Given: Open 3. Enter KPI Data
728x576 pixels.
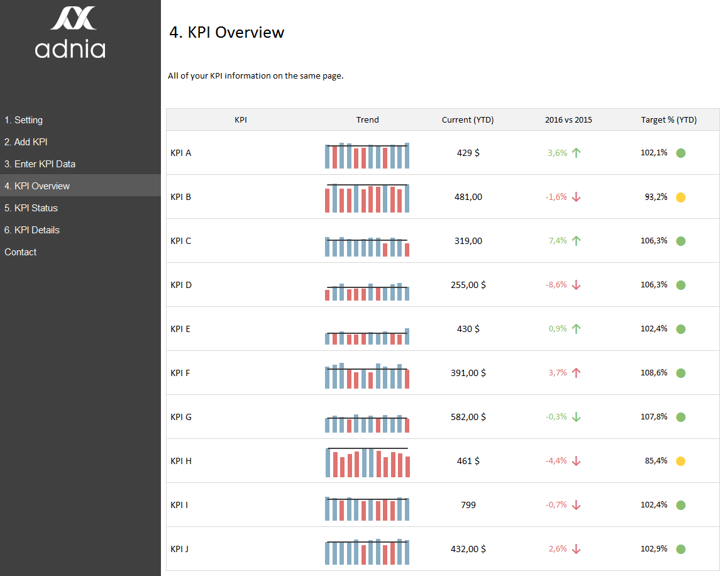Looking at the screenshot, I should pos(40,164).
